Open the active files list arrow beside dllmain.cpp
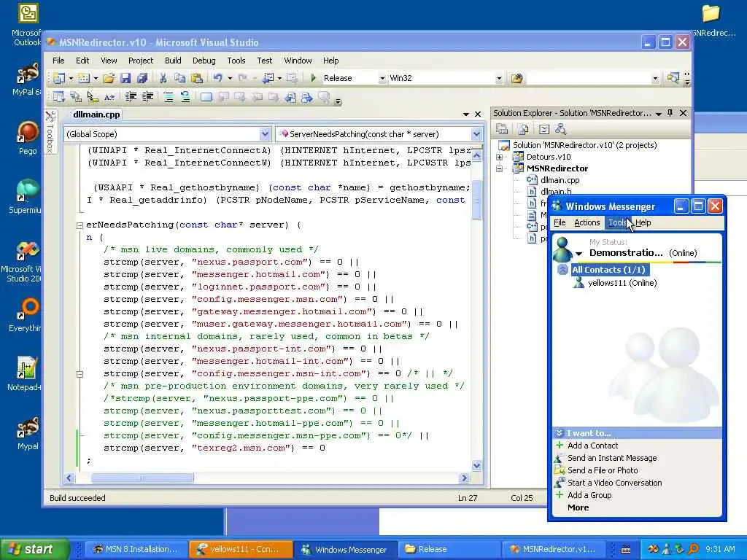The width and height of the screenshot is (747, 560). [x=466, y=114]
